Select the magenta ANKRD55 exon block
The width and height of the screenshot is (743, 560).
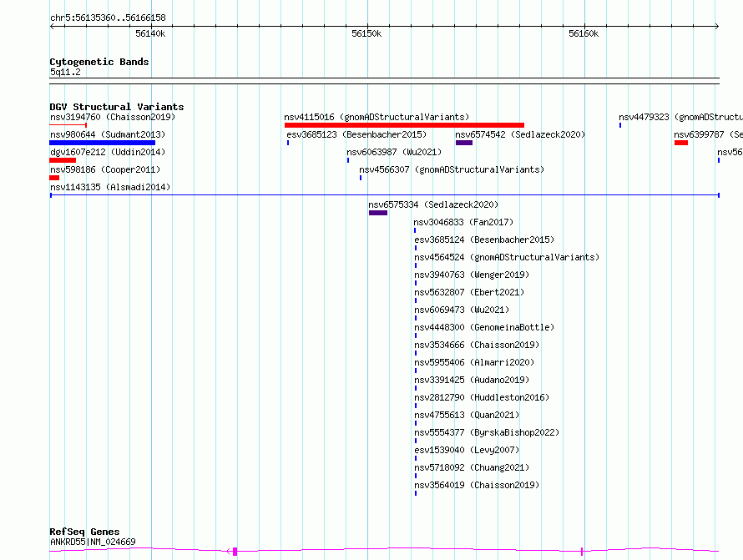pyautogui.click(x=235, y=552)
